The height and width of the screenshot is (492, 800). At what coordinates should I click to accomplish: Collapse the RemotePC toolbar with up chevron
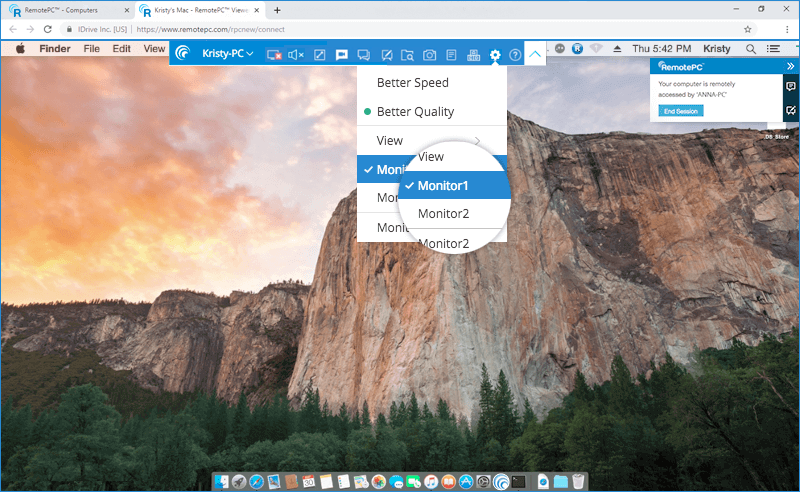point(536,54)
